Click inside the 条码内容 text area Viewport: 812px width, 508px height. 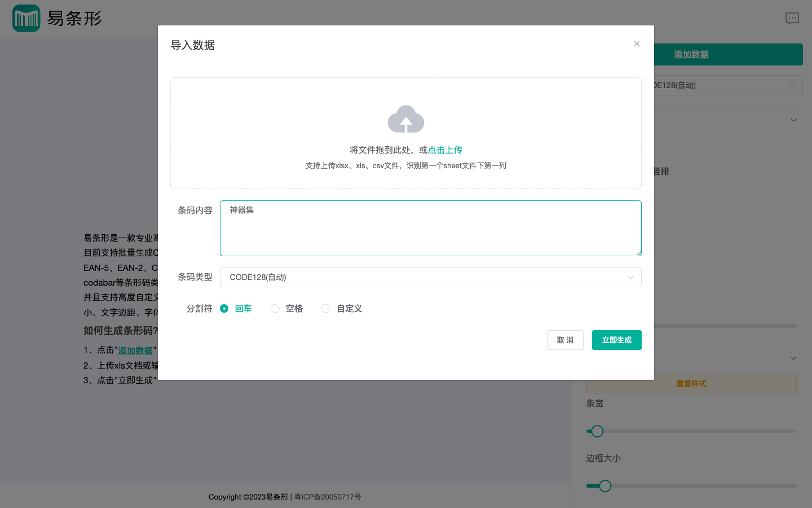coord(430,228)
